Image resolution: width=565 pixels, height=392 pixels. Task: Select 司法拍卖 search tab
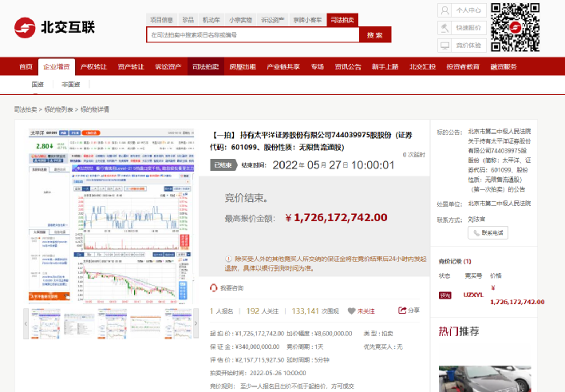[x=342, y=20]
